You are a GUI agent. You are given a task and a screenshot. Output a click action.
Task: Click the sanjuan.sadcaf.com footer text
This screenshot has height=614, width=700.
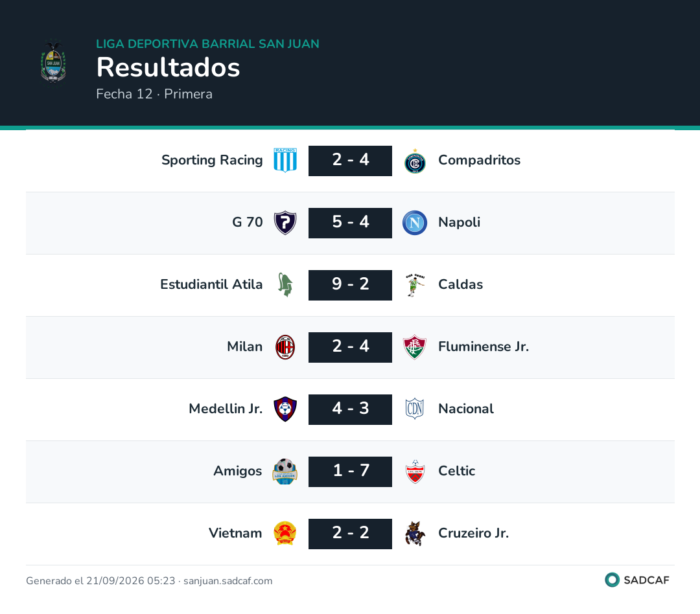[x=227, y=581]
